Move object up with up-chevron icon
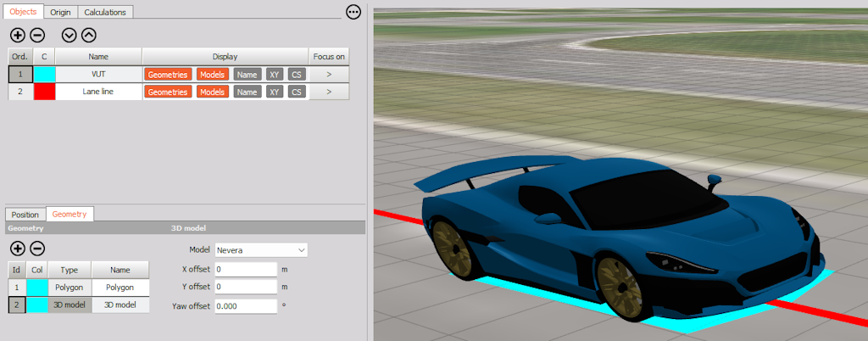The height and width of the screenshot is (341, 868). [88, 36]
